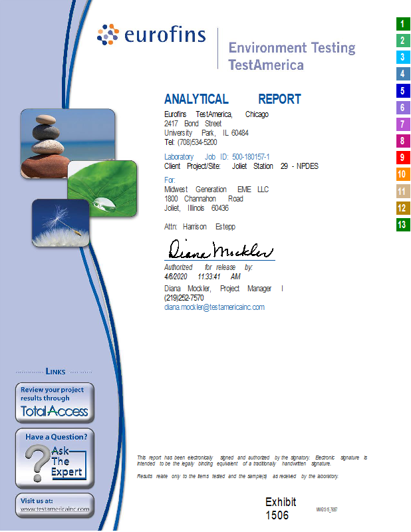Image resolution: width=411 pixels, height=532 pixels.
Task: Go to the tan section tab 11
Action: pos(402,192)
